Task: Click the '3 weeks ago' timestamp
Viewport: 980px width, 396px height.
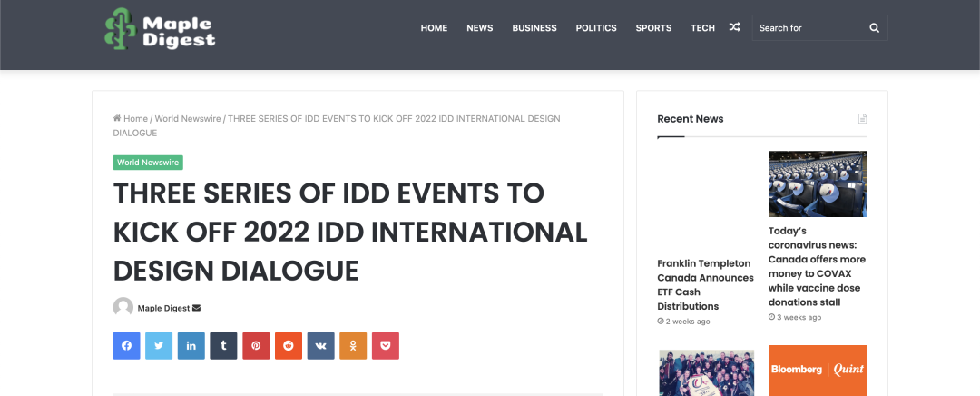Action: tap(795, 317)
